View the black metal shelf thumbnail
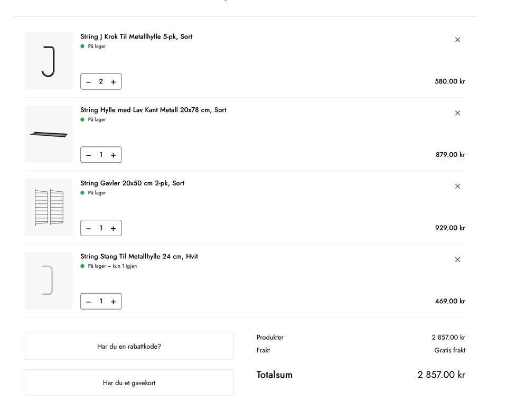The image size is (507, 420). click(x=49, y=134)
